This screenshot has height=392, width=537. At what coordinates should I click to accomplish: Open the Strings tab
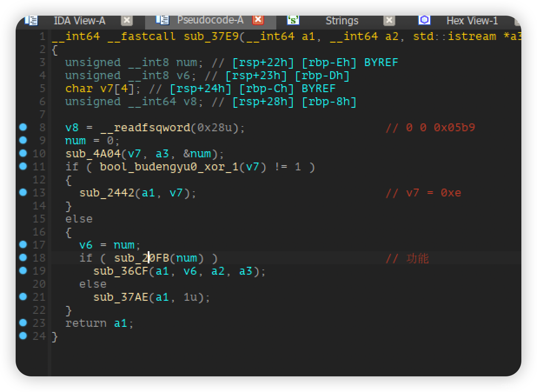point(341,20)
